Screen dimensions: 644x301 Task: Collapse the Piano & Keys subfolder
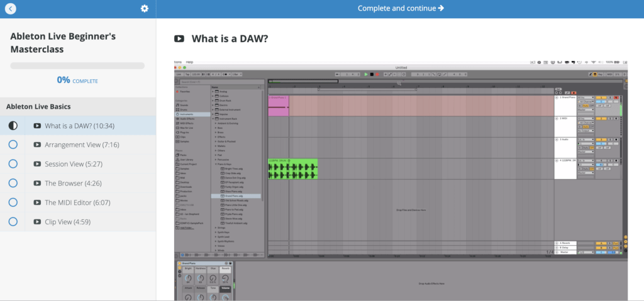click(216, 164)
